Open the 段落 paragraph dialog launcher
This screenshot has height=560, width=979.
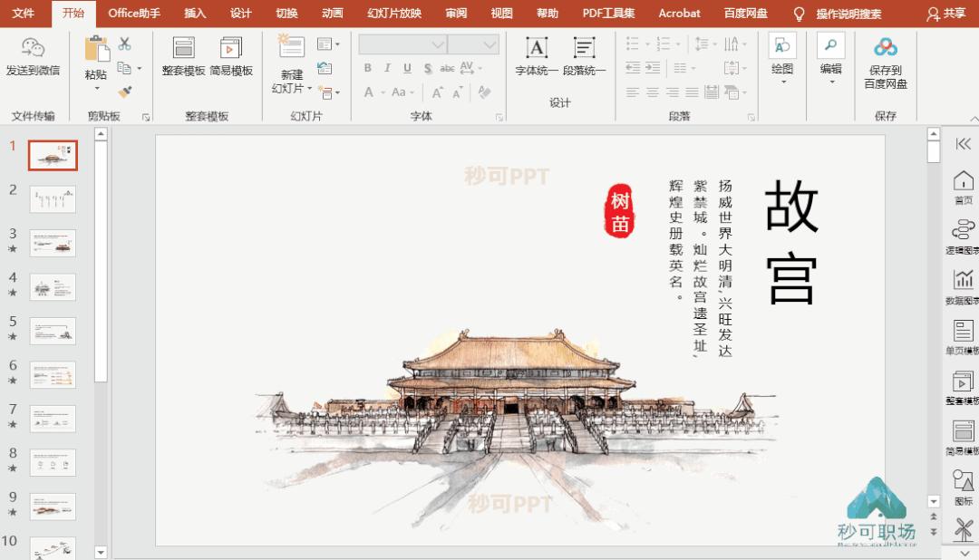tap(751, 117)
